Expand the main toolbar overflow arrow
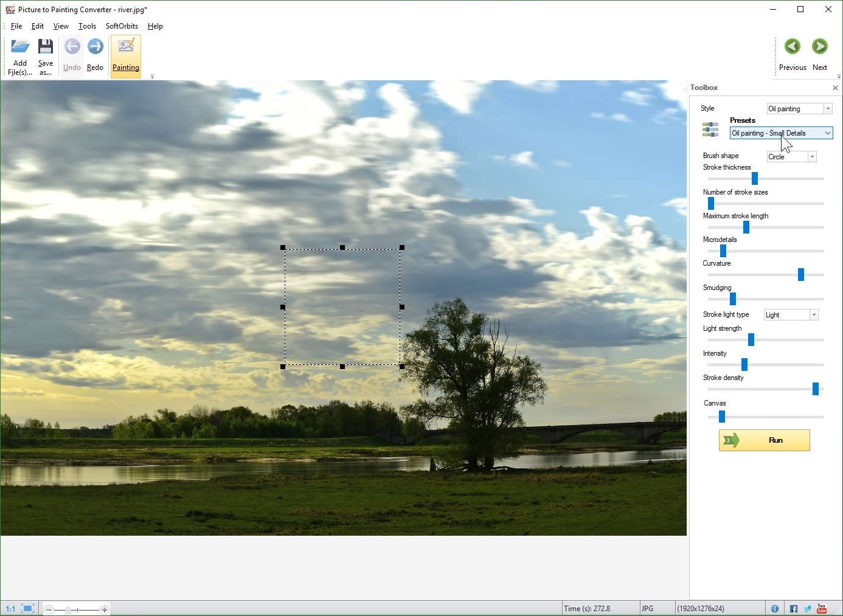The height and width of the screenshot is (616, 843). click(x=152, y=77)
